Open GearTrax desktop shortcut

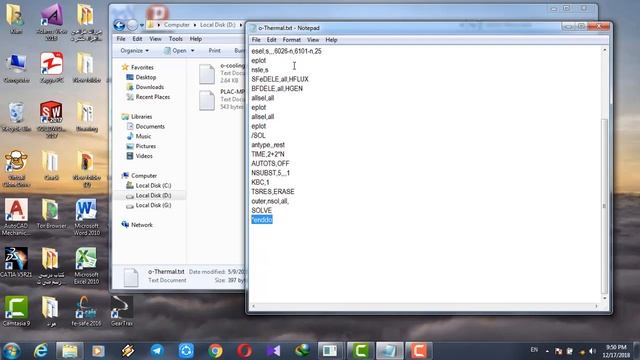[122, 311]
